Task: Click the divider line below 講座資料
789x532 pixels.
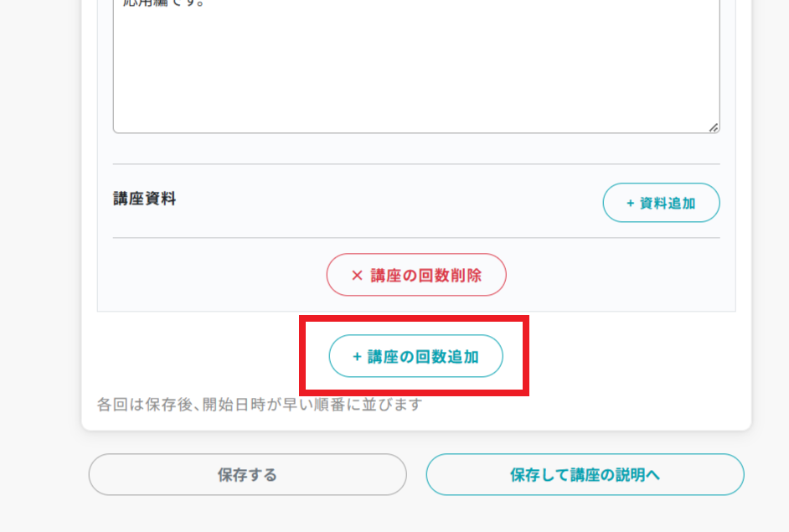Action: [x=416, y=238]
